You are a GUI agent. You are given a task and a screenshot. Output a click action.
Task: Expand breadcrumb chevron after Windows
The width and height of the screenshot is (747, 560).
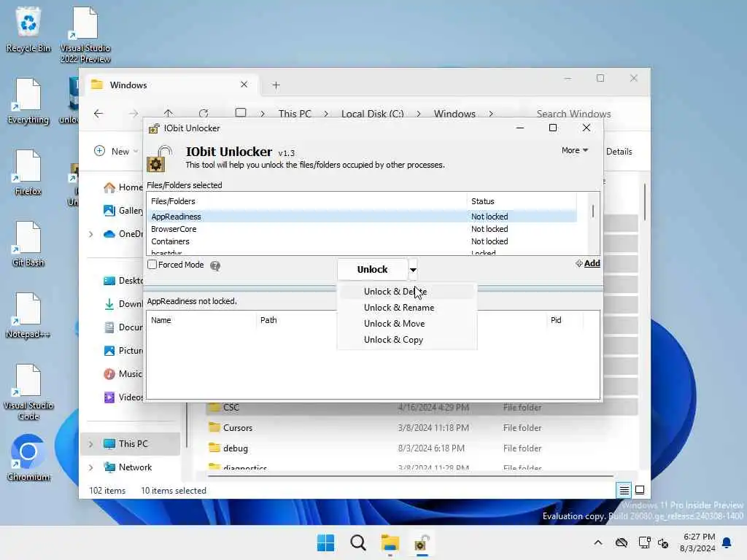pyautogui.click(x=491, y=114)
